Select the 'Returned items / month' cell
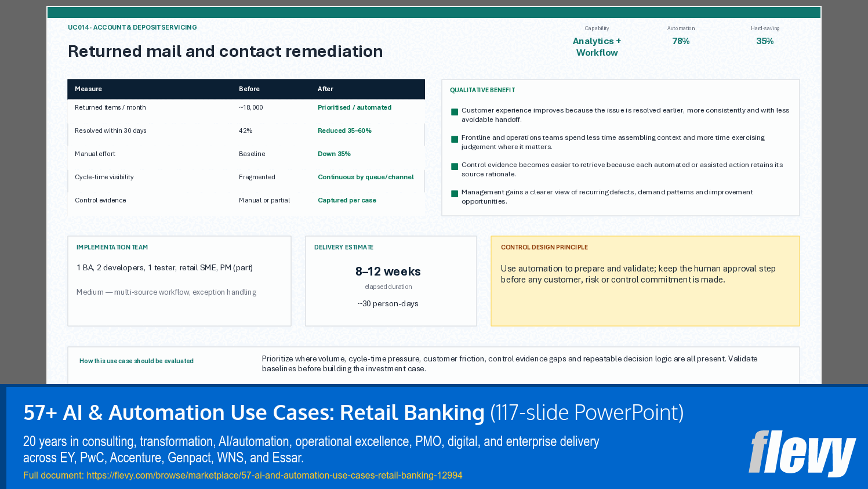Screen dimensions: 868x489 point(110,107)
